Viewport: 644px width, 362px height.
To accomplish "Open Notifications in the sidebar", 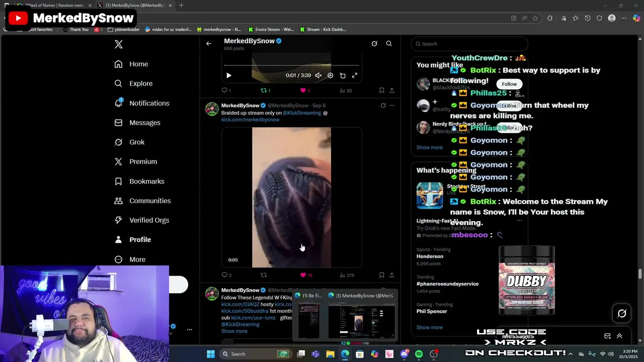I will pos(142,103).
